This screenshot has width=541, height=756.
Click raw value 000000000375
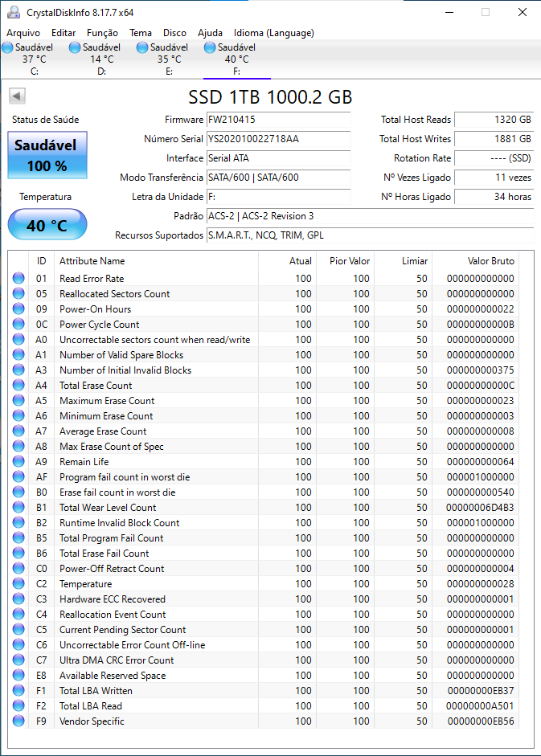point(480,370)
